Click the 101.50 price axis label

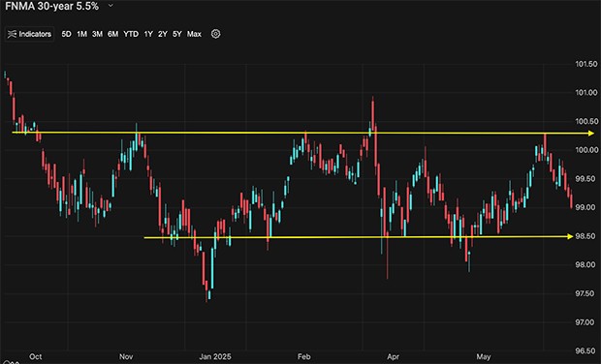click(x=586, y=64)
